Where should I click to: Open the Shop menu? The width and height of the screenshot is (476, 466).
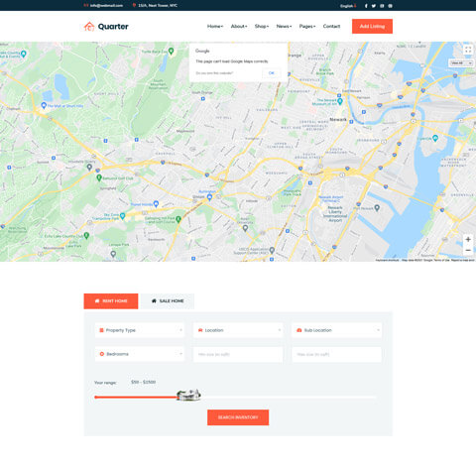262,26
